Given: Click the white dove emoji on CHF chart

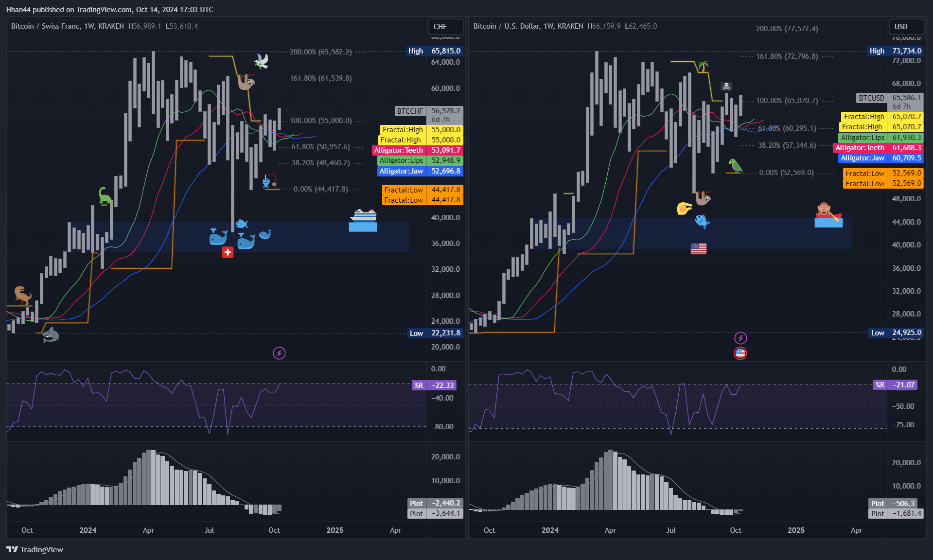Looking at the screenshot, I should point(261,61).
